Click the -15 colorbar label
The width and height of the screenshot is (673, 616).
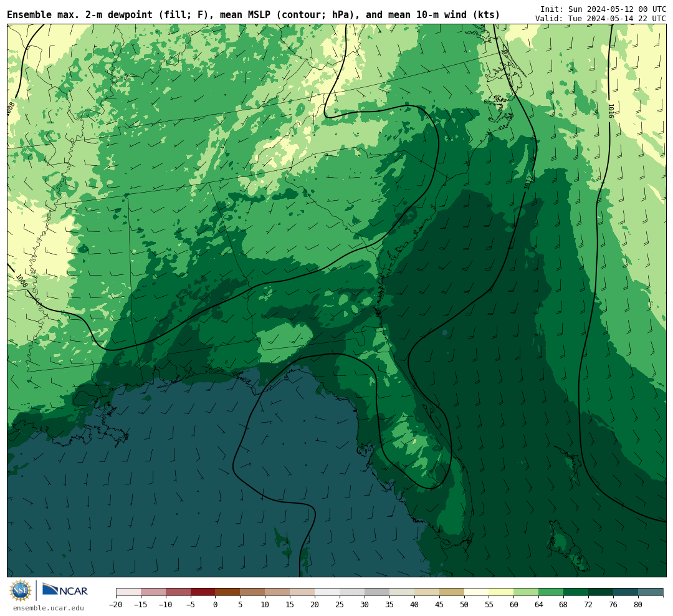[141, 604]
